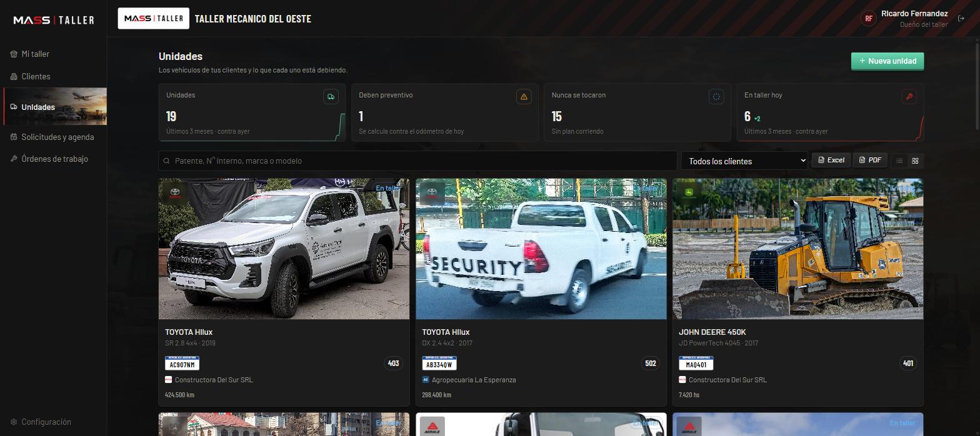Click the Toyota logo on Hilux DX card
Viewport: 980px width, 436px height.
pos(432,193)
